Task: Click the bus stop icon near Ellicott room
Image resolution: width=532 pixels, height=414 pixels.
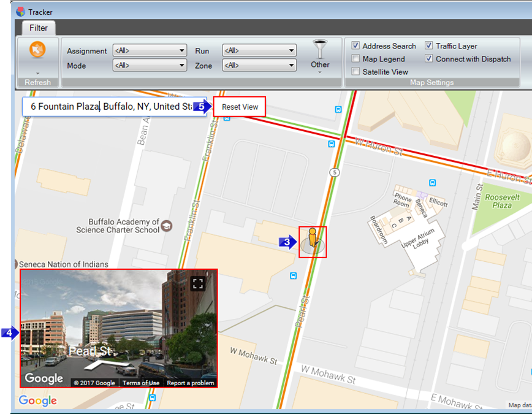Action: click(432, 183)
